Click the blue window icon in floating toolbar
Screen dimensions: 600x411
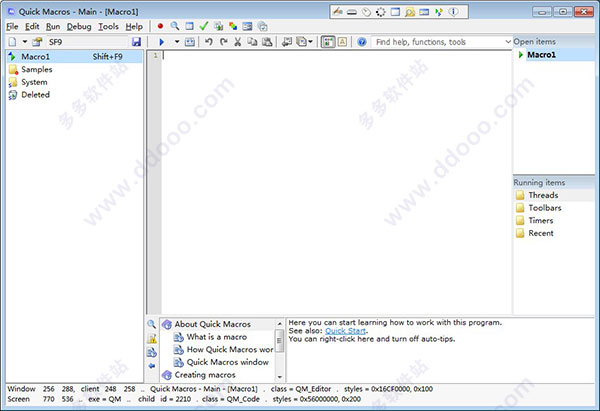[x=395, y=12]
